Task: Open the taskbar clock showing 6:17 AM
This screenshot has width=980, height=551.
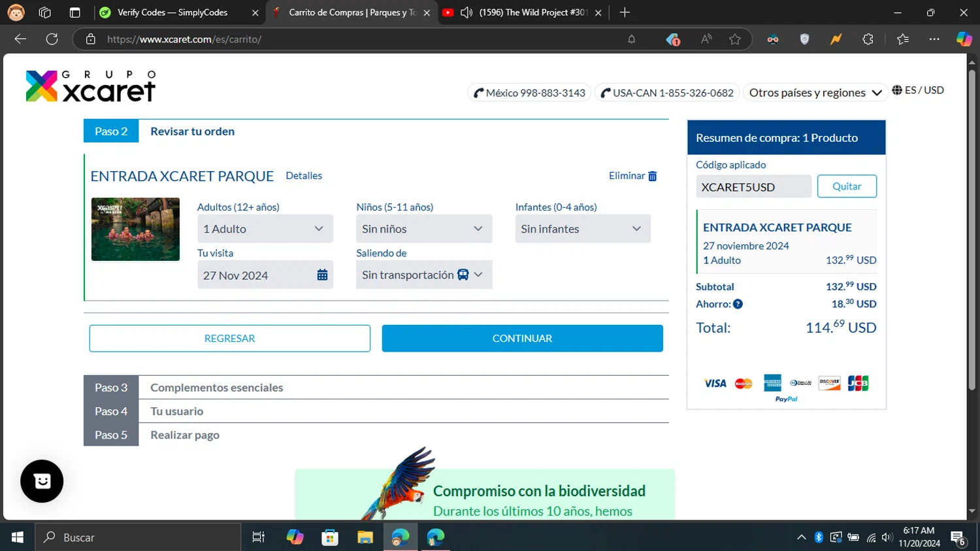Action: (x=919, y=537)
